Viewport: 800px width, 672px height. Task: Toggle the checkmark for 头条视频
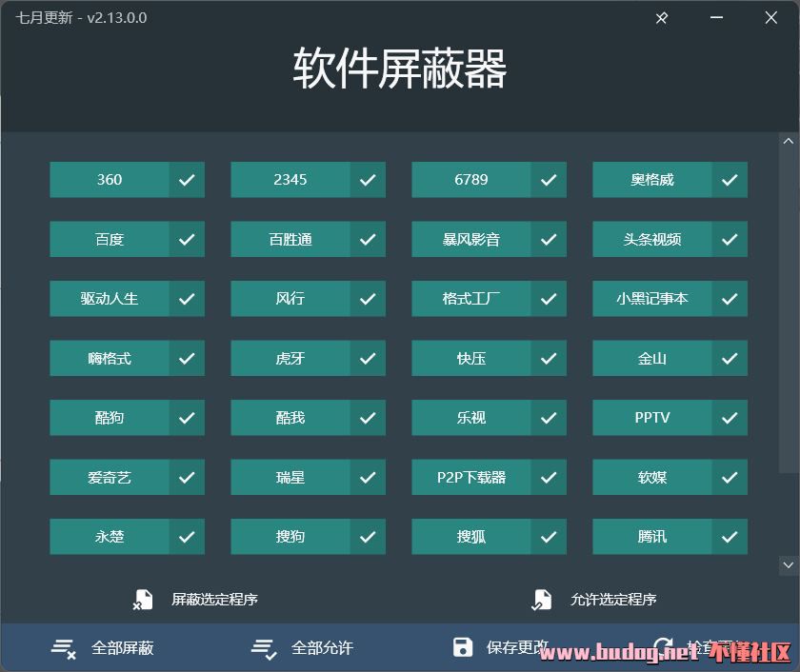[730, 239]
